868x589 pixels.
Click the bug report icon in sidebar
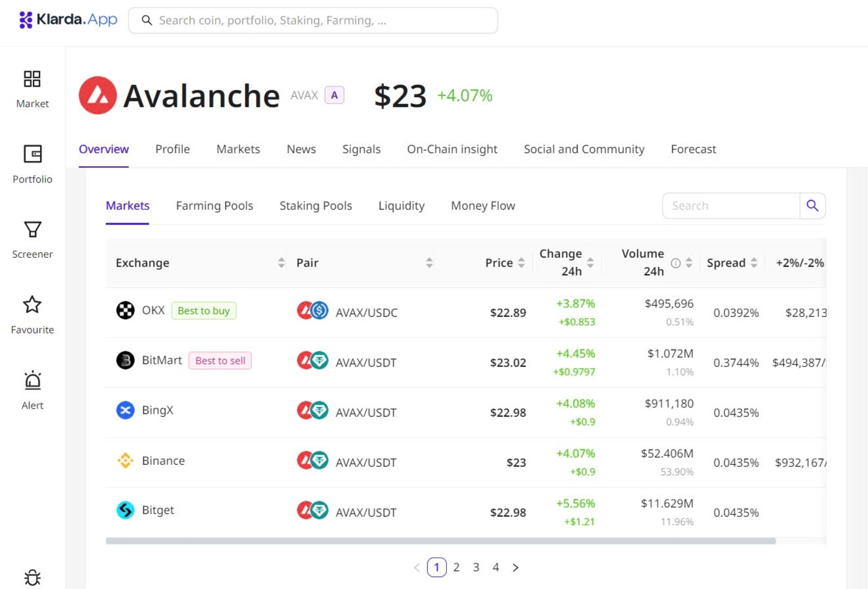point(33,578)
